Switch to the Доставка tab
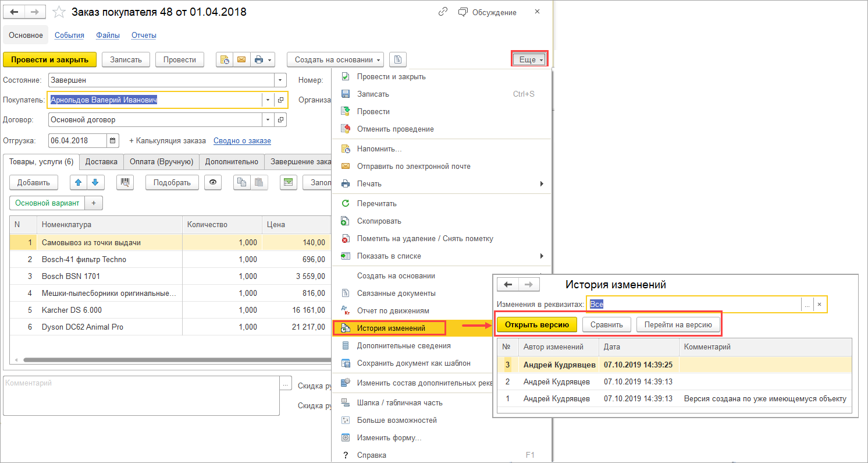Image resolution: width=868 pixels, height=463 pixels. click(101, 161)
